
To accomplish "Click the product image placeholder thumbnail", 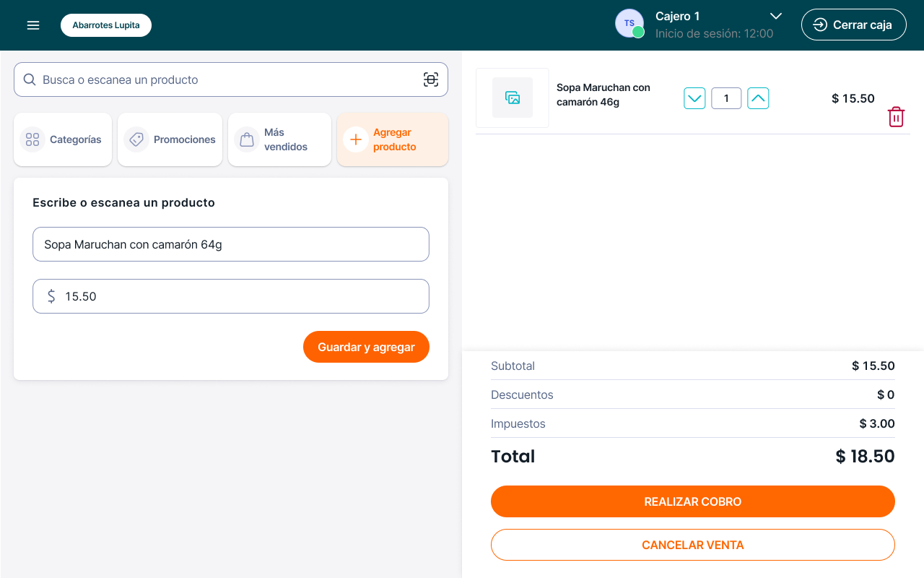I will [513, 98].
